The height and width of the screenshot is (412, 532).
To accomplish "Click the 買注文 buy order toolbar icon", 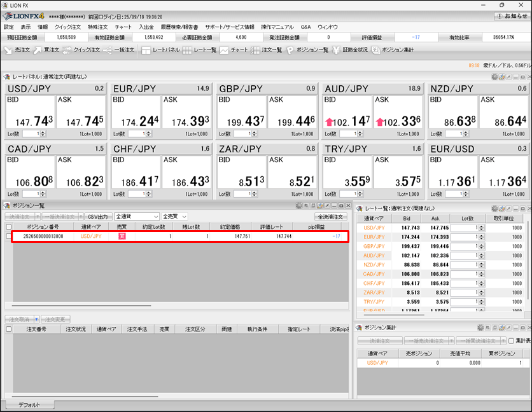I will coord(46,50).
